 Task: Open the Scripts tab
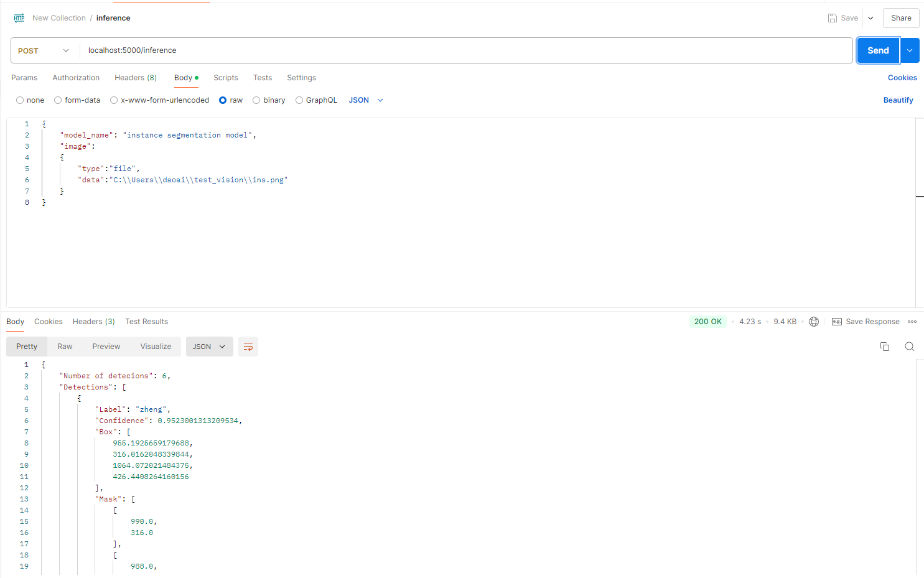coord(226,78)
